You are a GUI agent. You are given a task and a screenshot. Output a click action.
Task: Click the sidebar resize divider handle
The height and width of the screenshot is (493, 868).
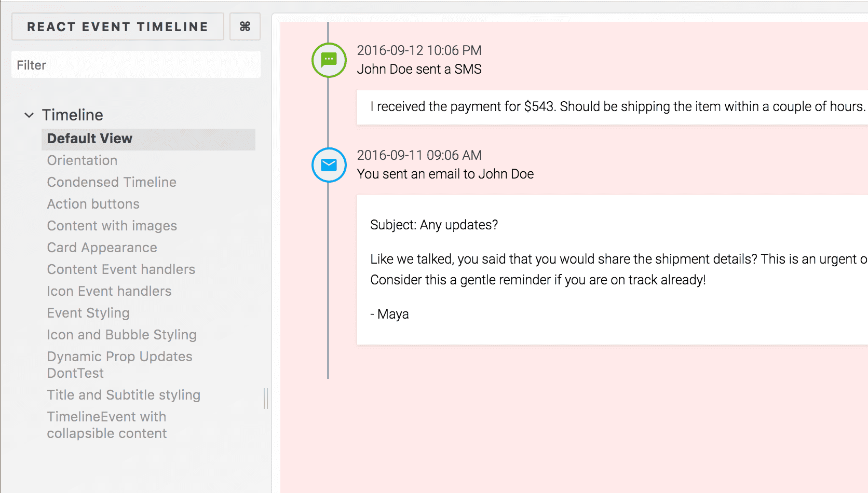[266, 399]
